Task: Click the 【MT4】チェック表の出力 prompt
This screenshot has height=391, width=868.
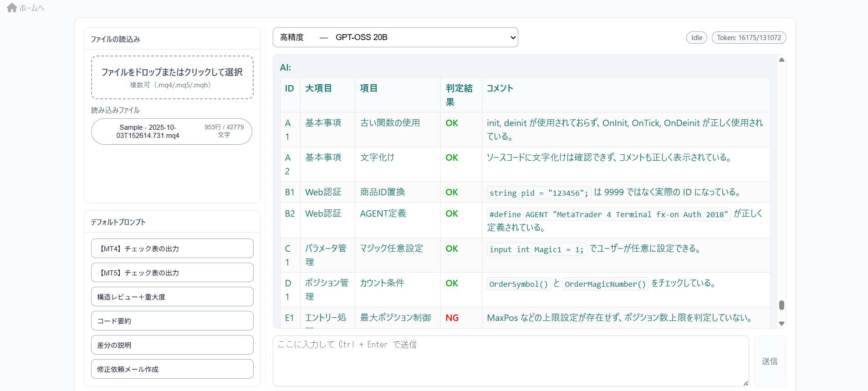Action: coord(172,249)
